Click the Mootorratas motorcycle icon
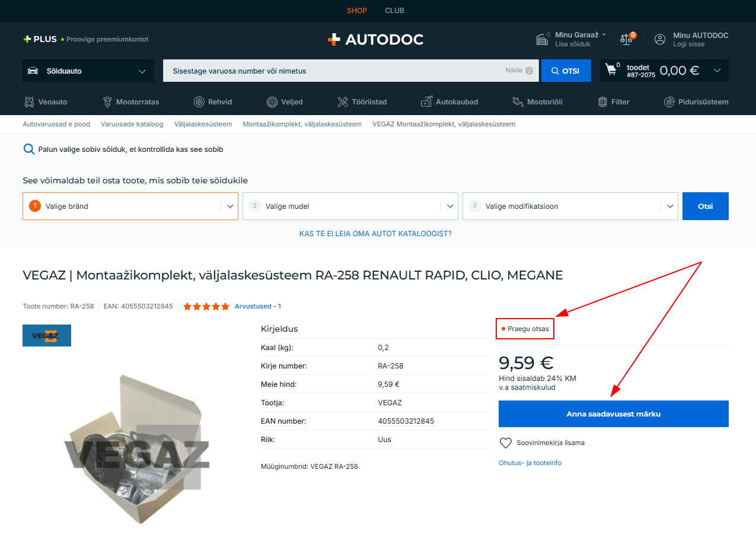Image resolution: width=756 pixels, height=534 pixels. (107, 101)
